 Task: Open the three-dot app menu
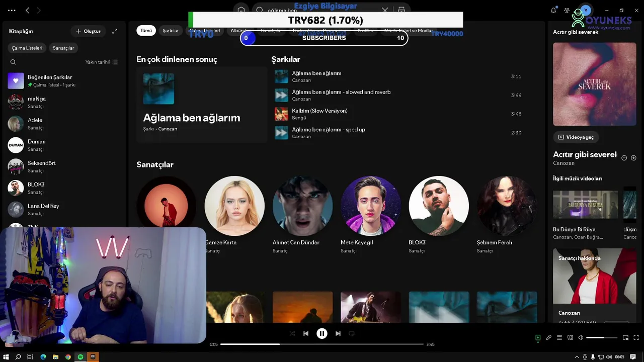(x=12, y=10)
